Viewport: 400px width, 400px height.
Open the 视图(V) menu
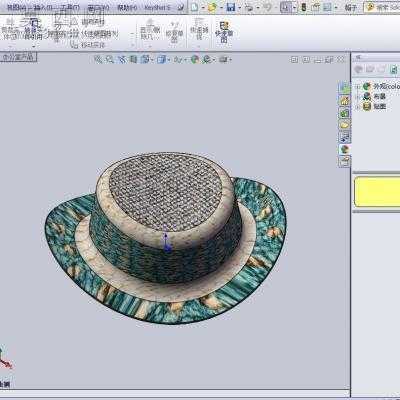pyautogui.click(x=18, y=7)
